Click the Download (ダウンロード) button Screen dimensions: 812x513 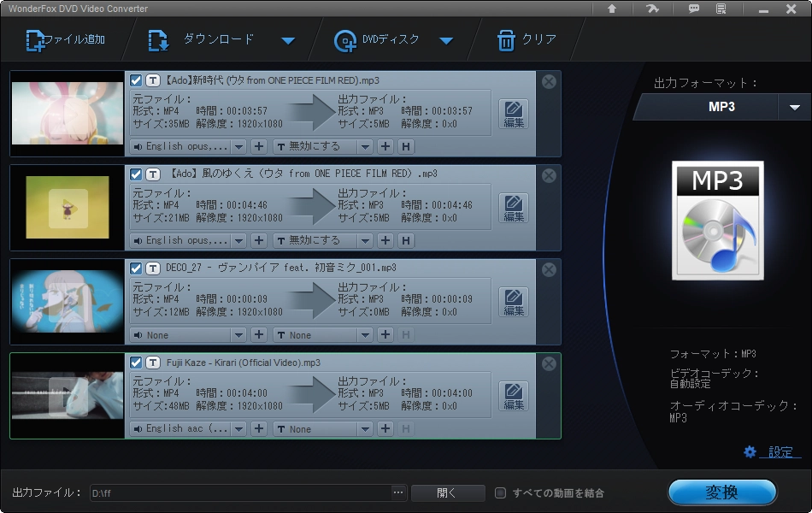click(202, 40)
